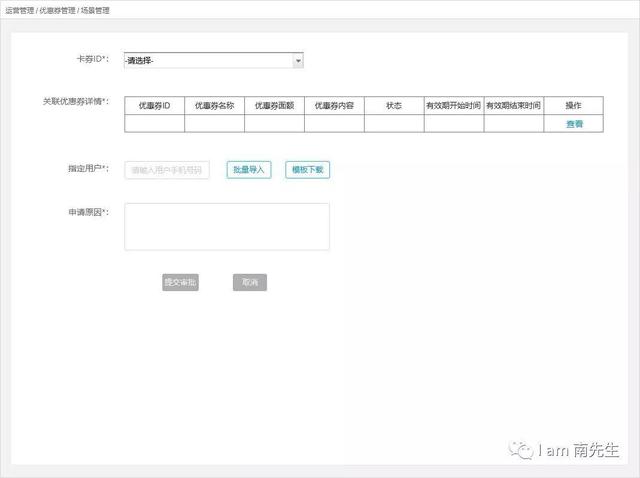Select the 优惠券内容 column header
640x478 pixels.
tap(334, 106)
